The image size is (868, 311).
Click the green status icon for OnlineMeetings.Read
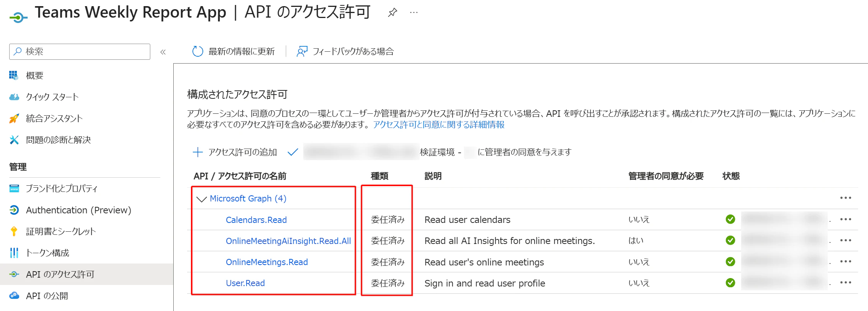point(730,262)
